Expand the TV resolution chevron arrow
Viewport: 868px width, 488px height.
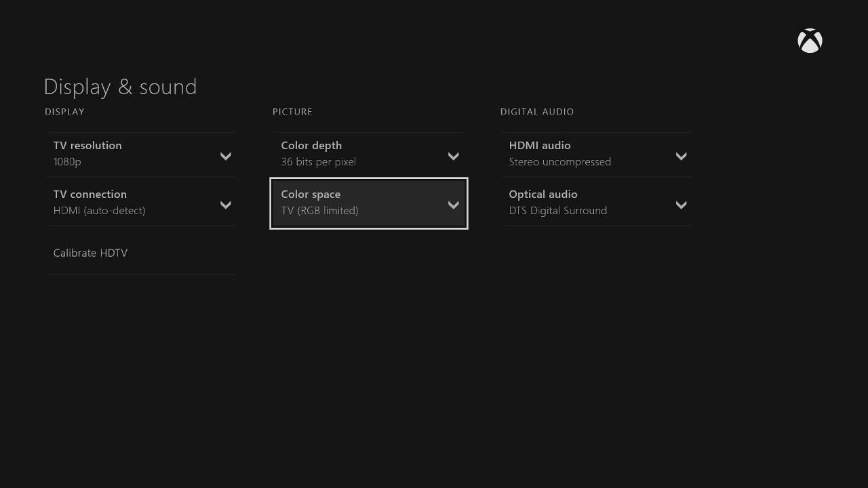pos(226,157)
